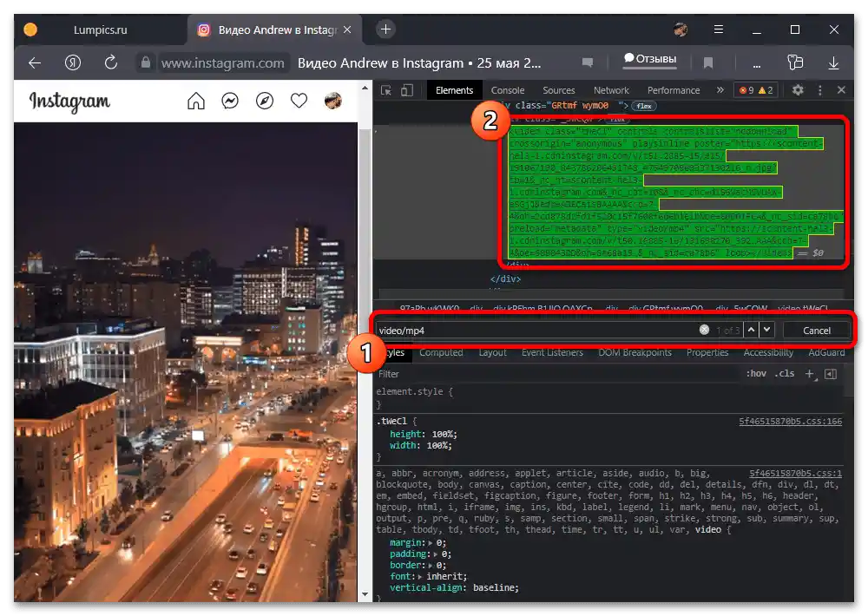Close the DevTools panel
The width and height of the screenshot is (868, 616).
pyautogui.click(x=841, y=89)
